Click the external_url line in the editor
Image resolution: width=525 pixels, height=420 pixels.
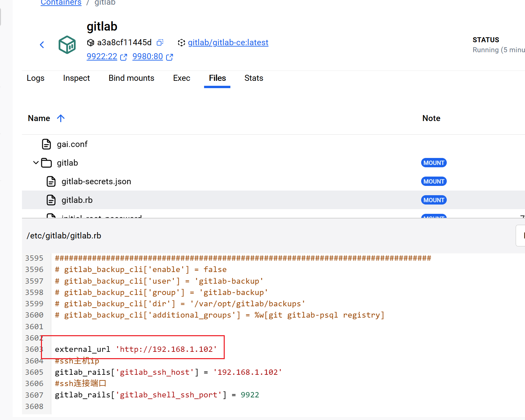pyautogui.click(x=136, y=349)
